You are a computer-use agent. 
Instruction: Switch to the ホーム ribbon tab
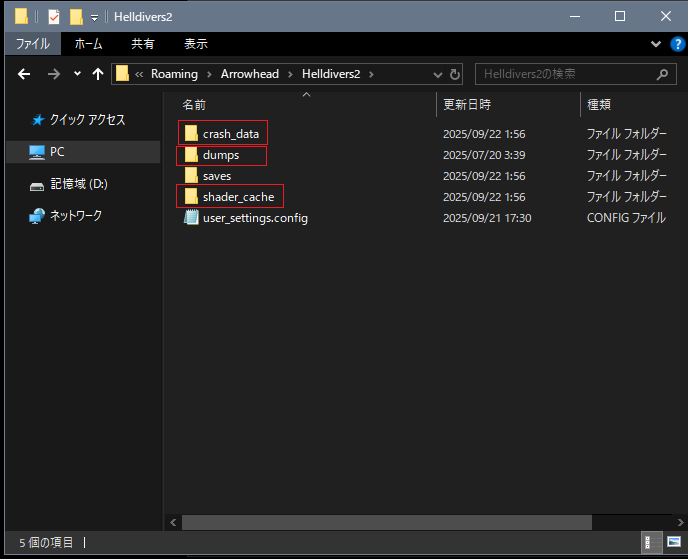pyautogui.click(x=88, y=43)
